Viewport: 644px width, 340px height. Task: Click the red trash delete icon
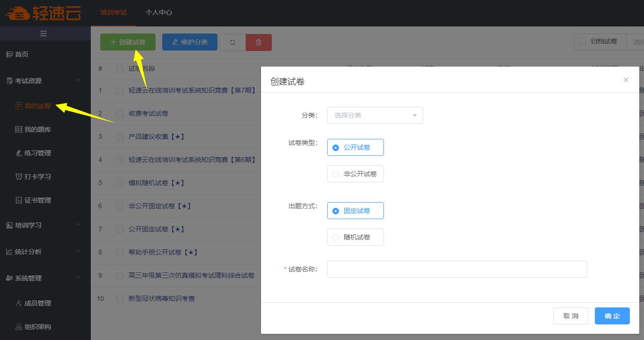click(x=259, y=42)
